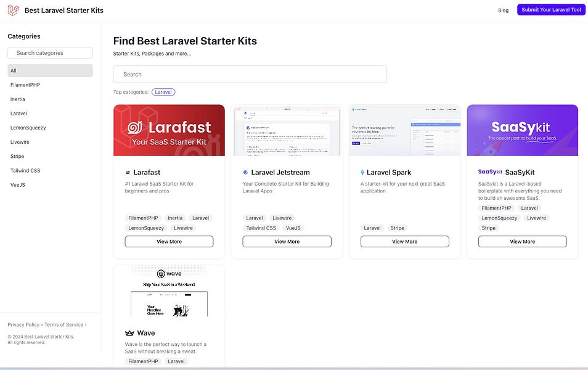Click the Laravel Spark lightning icon
This screenshot has height=370, width=588.
click(x=362, y=172)
